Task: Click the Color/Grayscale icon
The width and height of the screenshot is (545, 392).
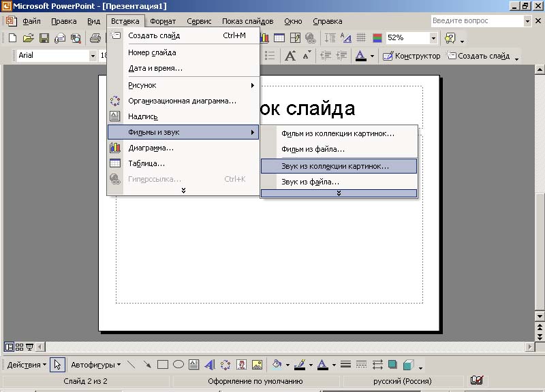Action: [x=377, y=38]
